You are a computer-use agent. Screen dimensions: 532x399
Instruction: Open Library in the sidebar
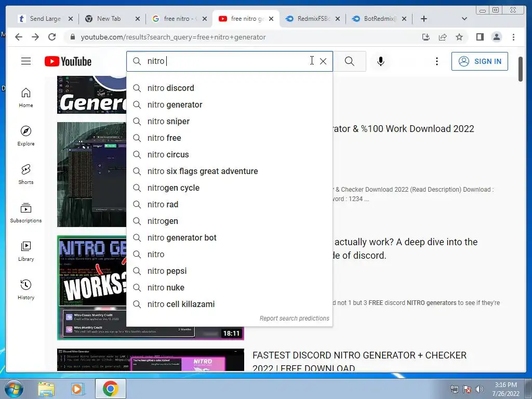point(26,251)
